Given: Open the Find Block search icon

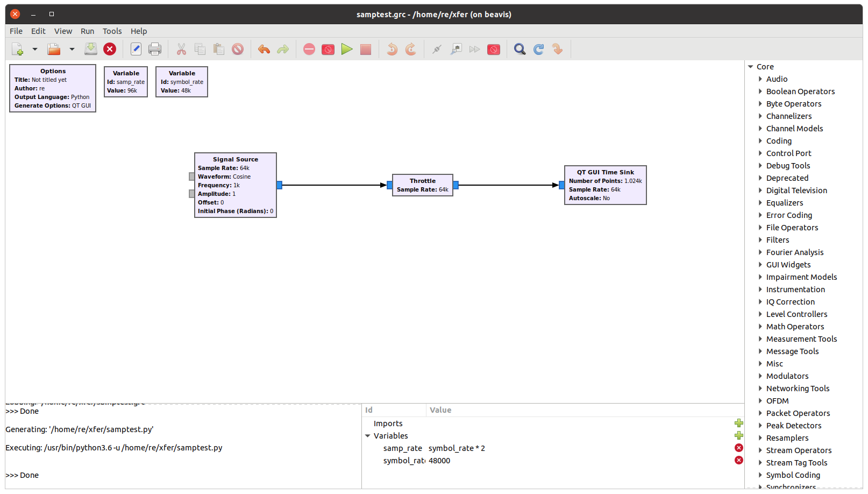Looking at the screenshot, I should tap(519, 49).
